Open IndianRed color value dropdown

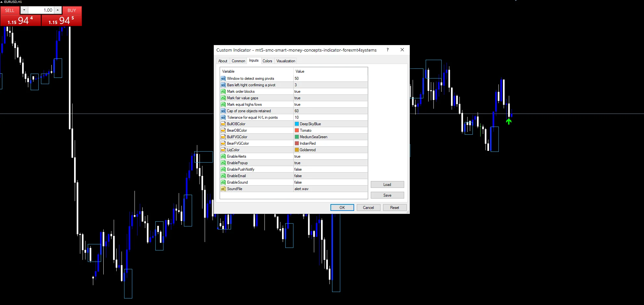[x=330, y=143]
